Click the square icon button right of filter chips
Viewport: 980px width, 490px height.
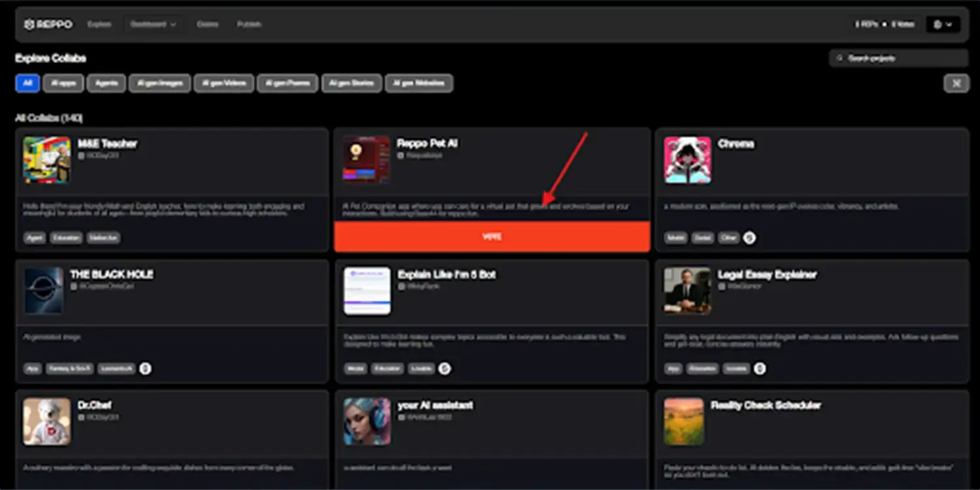pyautogui.click(x=956, y=84)
